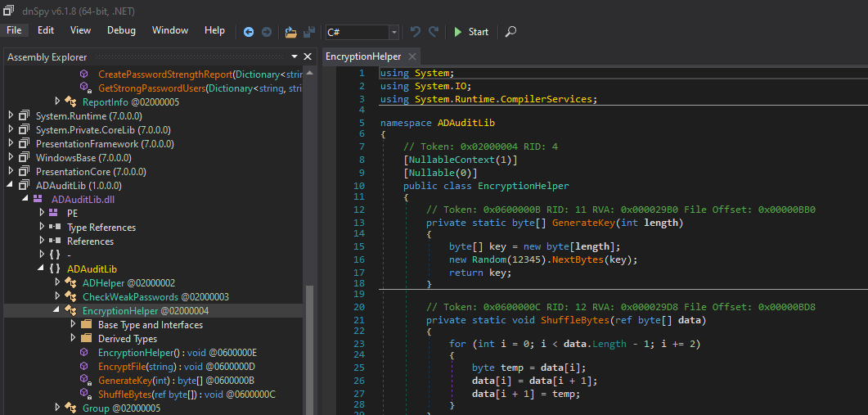Undo using the toolbar arrow

(x=415, y=32)
